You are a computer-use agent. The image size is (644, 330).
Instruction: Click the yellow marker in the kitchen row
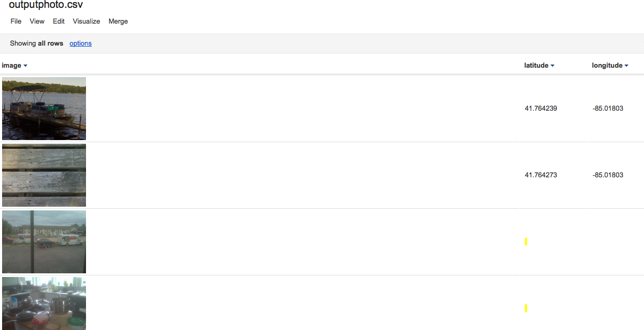pos(526,308)
